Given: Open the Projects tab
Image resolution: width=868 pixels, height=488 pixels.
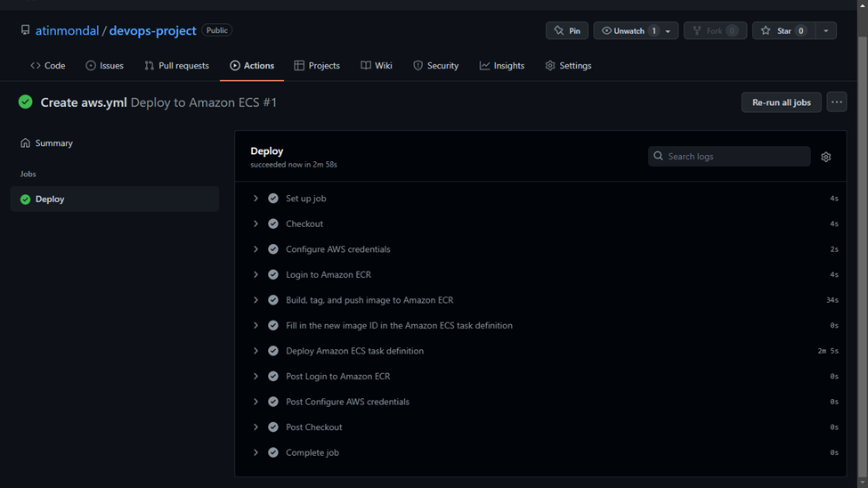Looking at the screenshot, I should tap(317, 65).
